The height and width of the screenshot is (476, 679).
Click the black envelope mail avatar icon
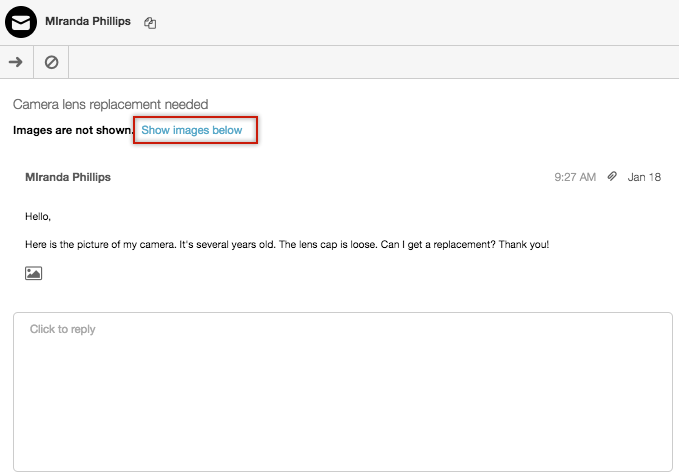point(21,22)
